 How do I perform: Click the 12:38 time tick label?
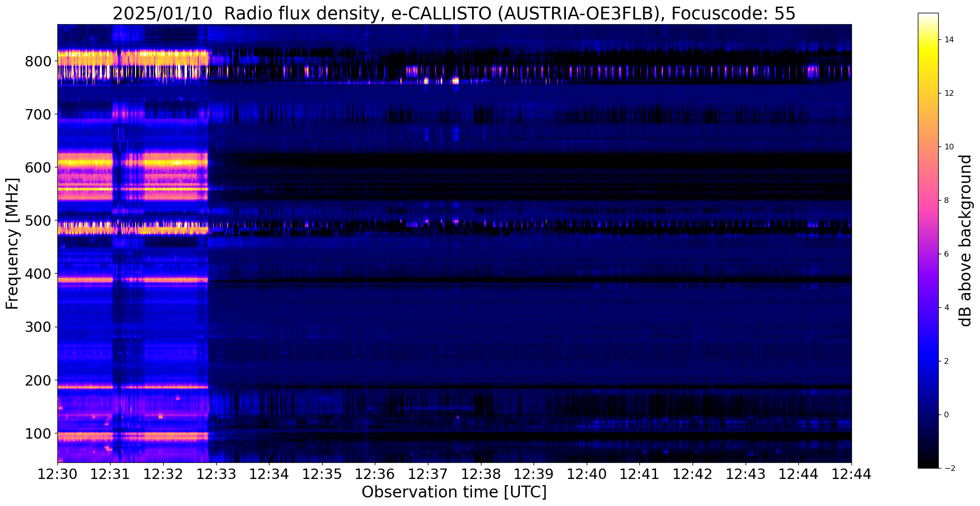(481, 474)
